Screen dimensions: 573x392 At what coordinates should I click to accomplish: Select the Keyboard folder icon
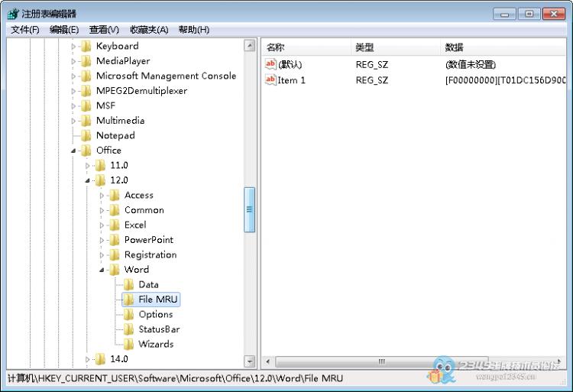[86, 46]
